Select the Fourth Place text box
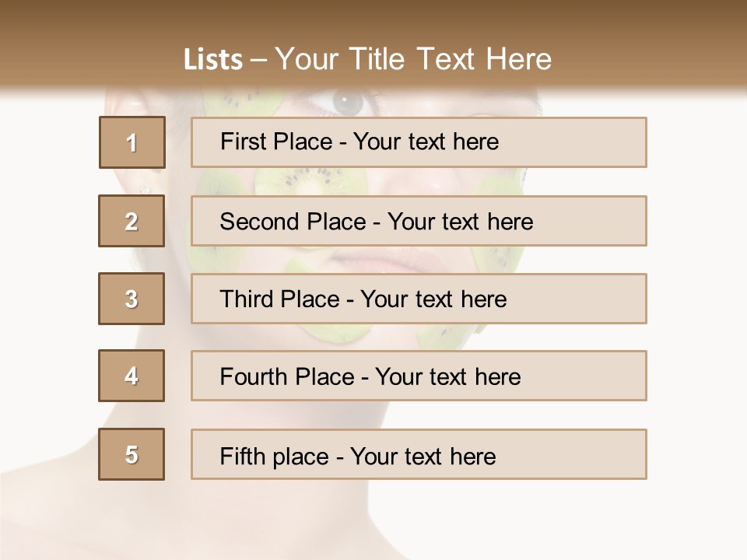747x560 pixels. tap(419, 376)
